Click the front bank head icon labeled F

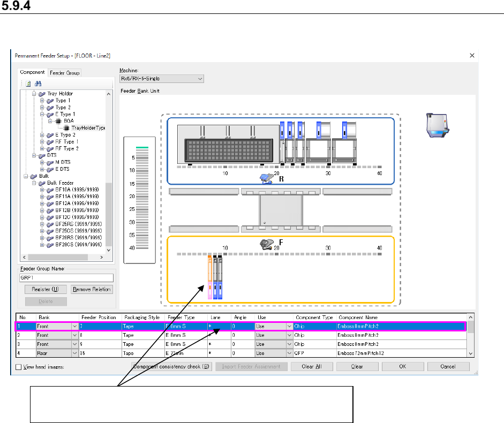266,244
